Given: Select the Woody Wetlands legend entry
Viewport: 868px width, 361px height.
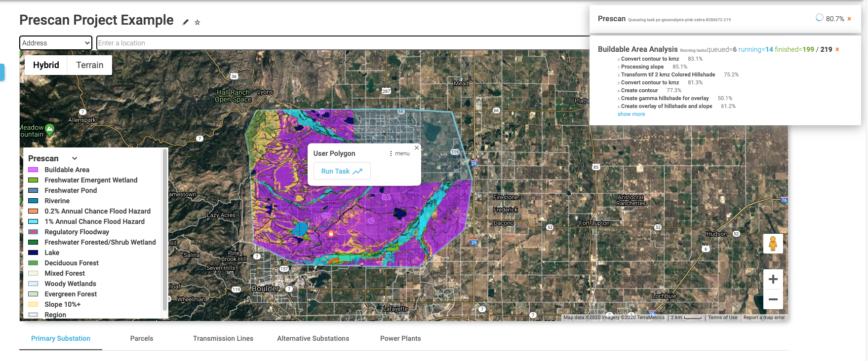Looking at the screenshot, I should [70, 284].
